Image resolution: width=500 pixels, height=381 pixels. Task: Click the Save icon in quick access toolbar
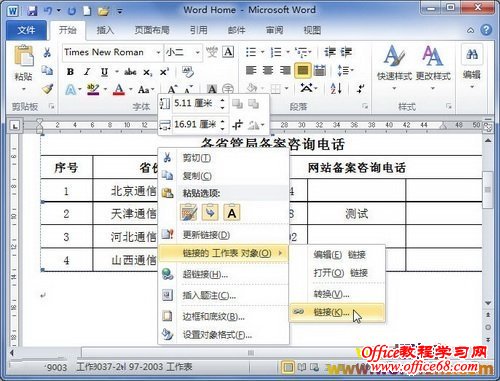click(x=32, y=11)
